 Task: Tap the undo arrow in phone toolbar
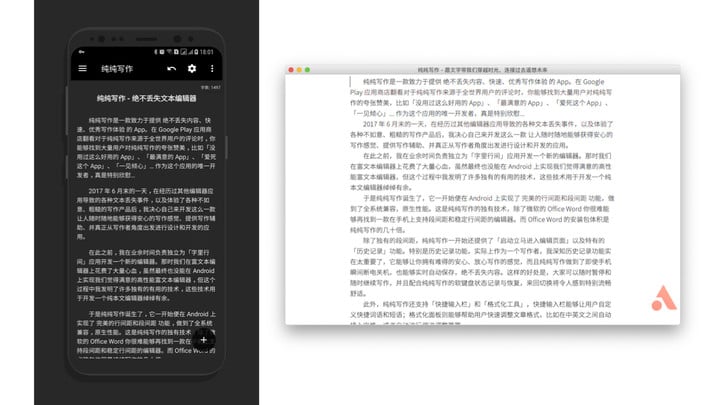[172, 68]
